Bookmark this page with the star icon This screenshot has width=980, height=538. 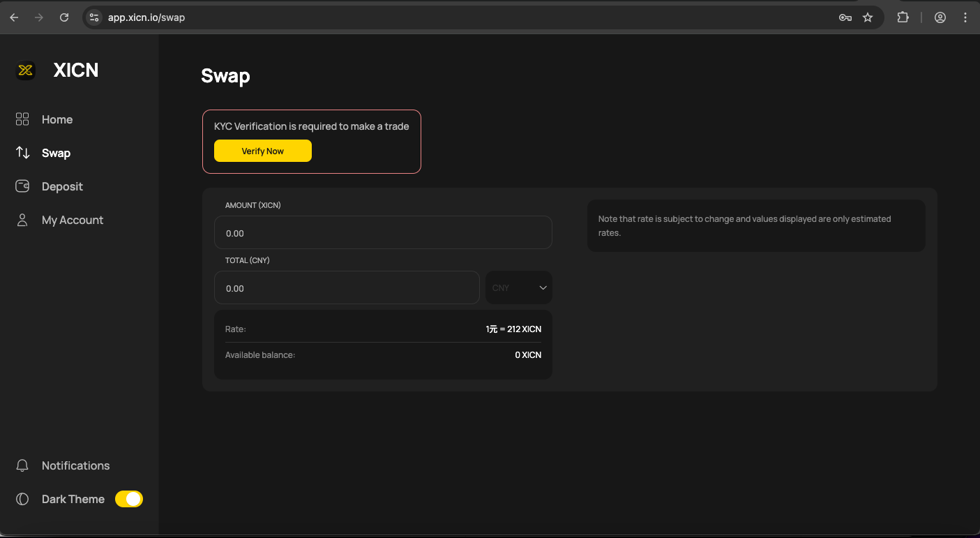pos(868,17)
